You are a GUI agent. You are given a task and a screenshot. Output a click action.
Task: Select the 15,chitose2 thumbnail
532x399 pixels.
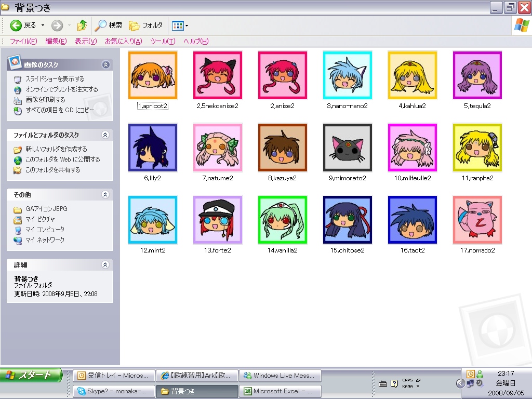click(348, 220)
